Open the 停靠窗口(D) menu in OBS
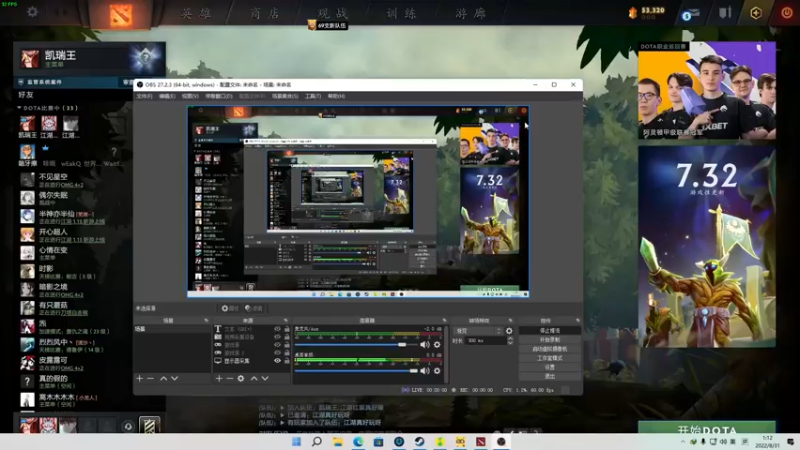 coord(219,96)
